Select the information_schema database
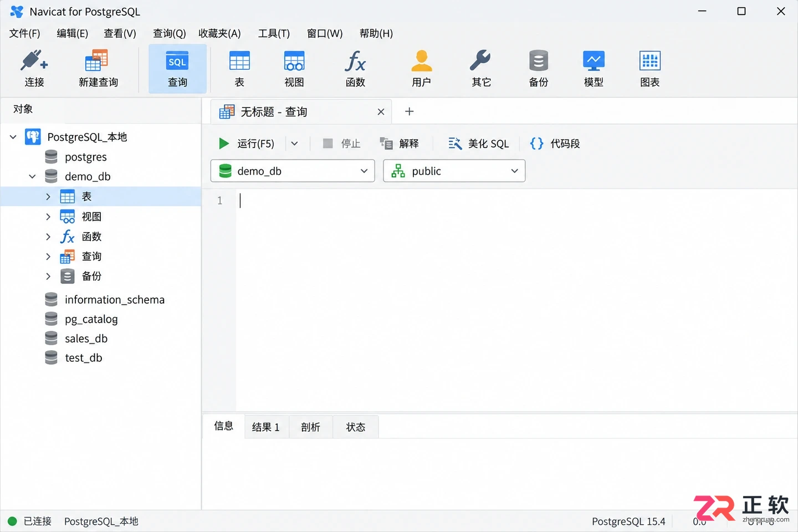Viewport: 798px width, 532px height. coord(105,299)
